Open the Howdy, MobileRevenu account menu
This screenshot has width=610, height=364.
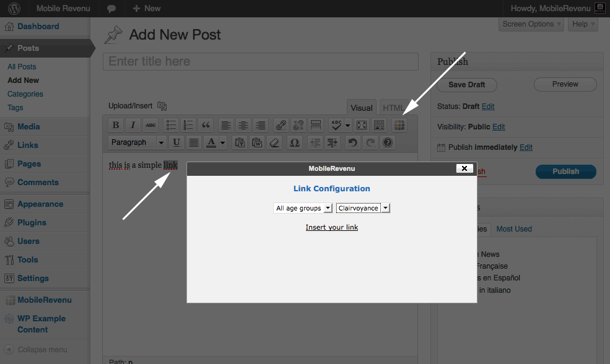tap(557, 9)
